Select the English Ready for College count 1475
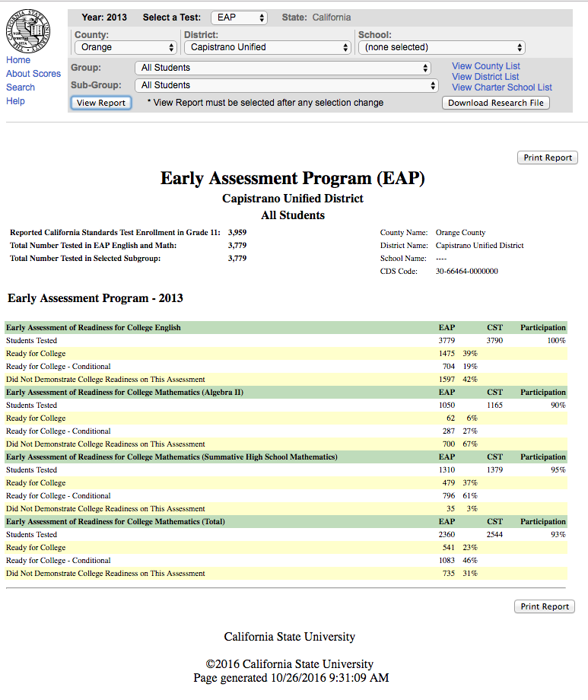This screenshot has height=700, width=588. [447, 354]
